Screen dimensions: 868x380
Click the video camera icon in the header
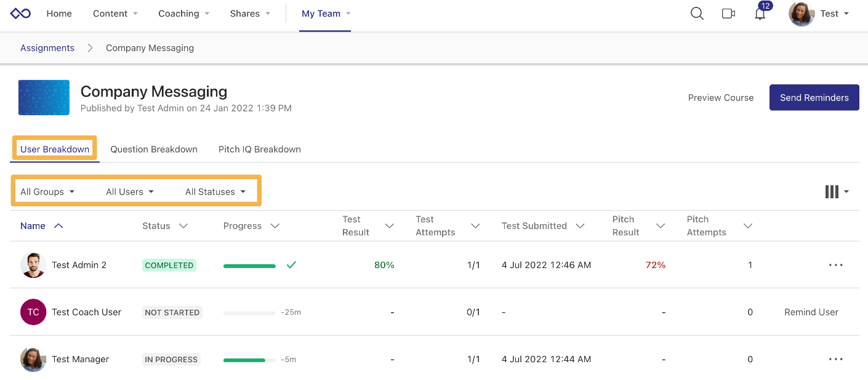[x=728, y=13]
